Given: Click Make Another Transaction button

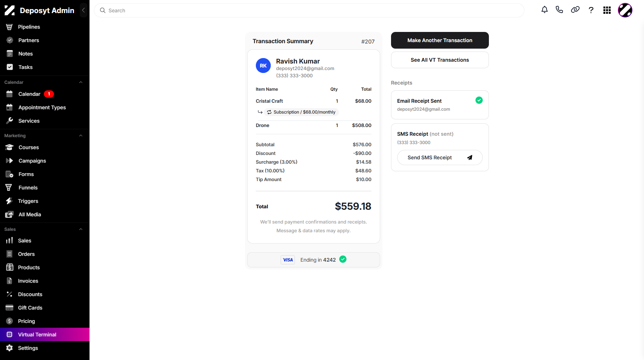Looking at the screenshot, I should (440, 40).
